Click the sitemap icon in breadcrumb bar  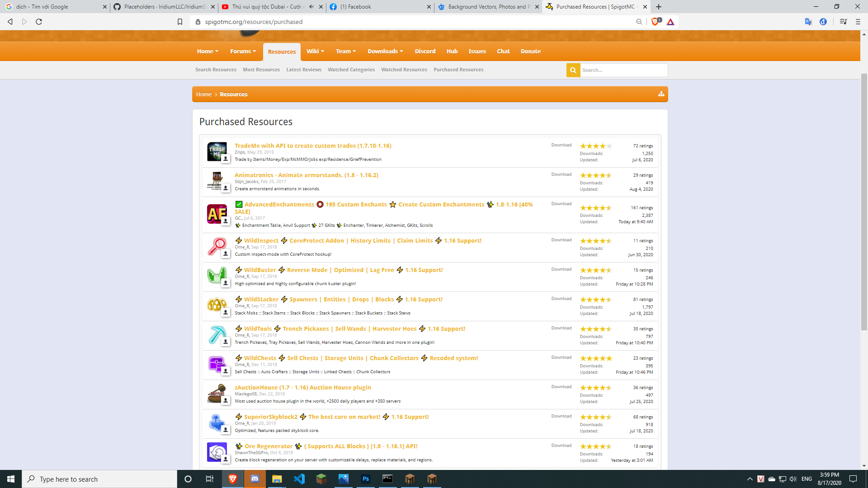pos(661,94)
